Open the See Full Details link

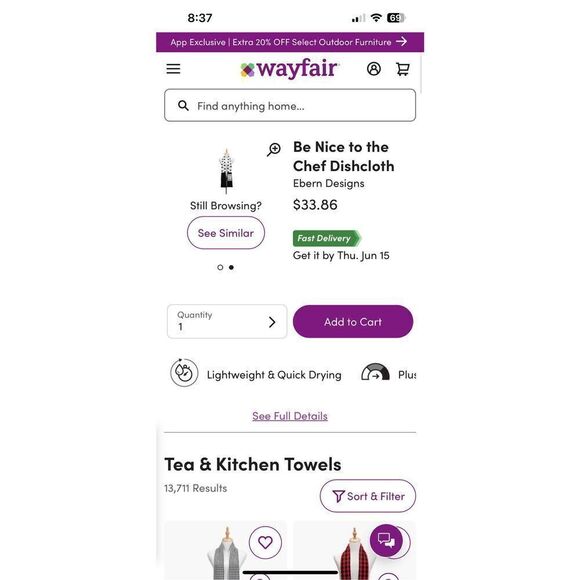click(x=290, y=416)
